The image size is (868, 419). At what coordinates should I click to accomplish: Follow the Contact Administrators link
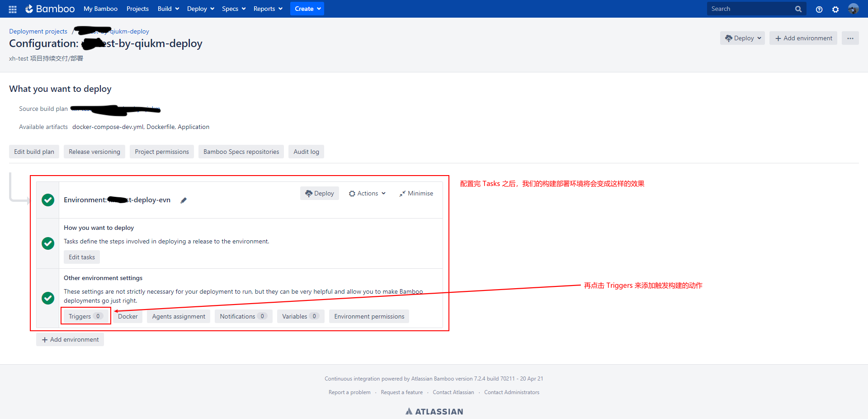coord(512,392)
